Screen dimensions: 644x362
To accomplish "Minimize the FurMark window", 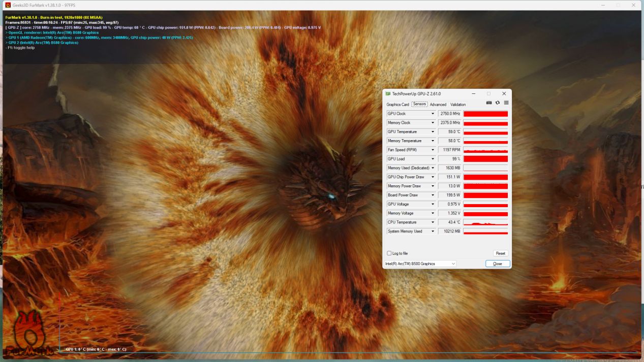I will [x=603, y=5].
